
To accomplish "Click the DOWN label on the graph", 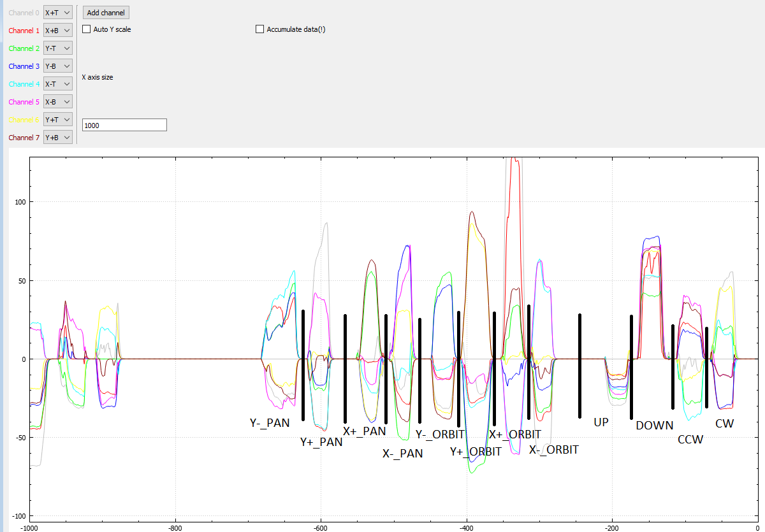I will pos(654,426).
